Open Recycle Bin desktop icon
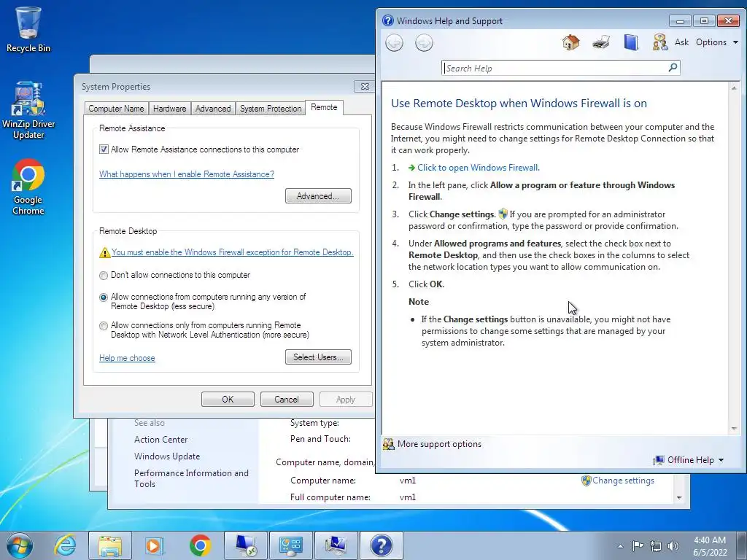This screenshot has height=560, width=747. tap(28, 29)
